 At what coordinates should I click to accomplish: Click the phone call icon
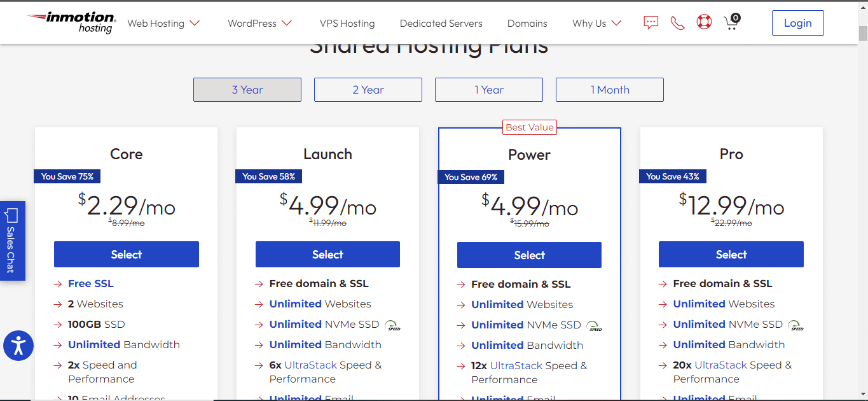click(x=677, y=22)
